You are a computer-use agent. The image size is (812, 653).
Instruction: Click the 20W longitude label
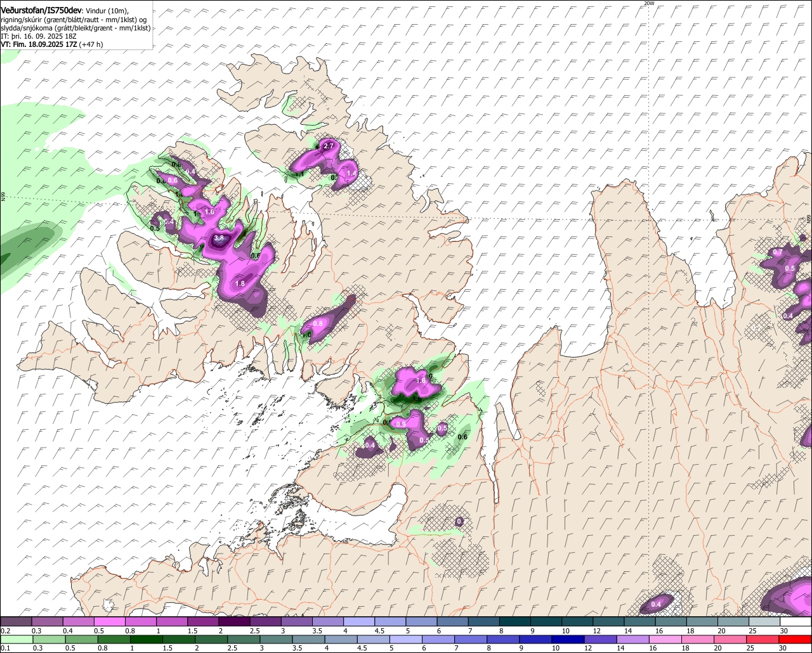[648, 3]
